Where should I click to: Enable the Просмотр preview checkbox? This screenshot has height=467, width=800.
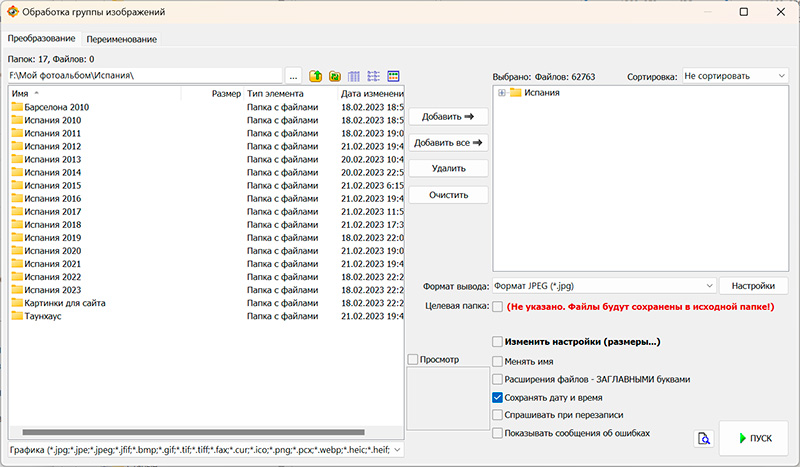pyautogui.click(x=414, y=359)
